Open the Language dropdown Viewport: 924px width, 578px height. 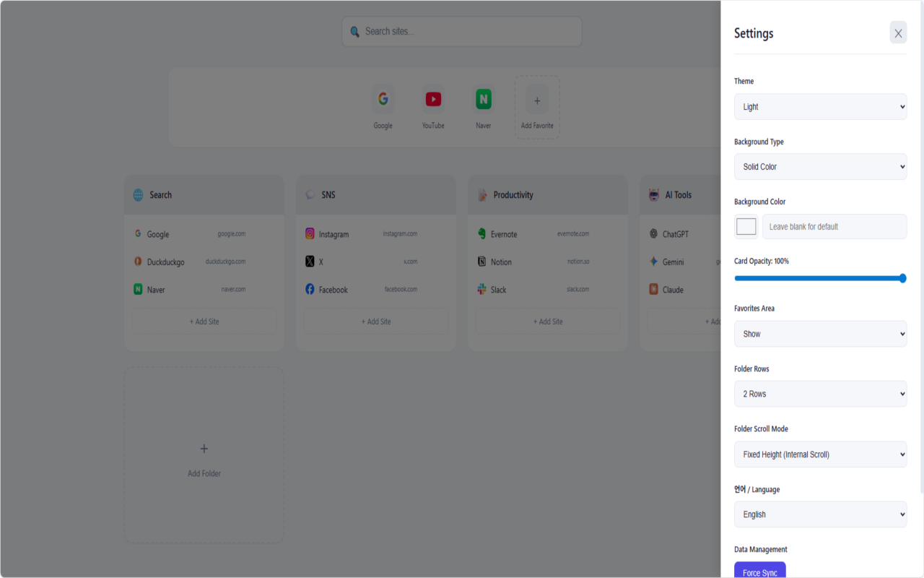[x=820, y=514]
